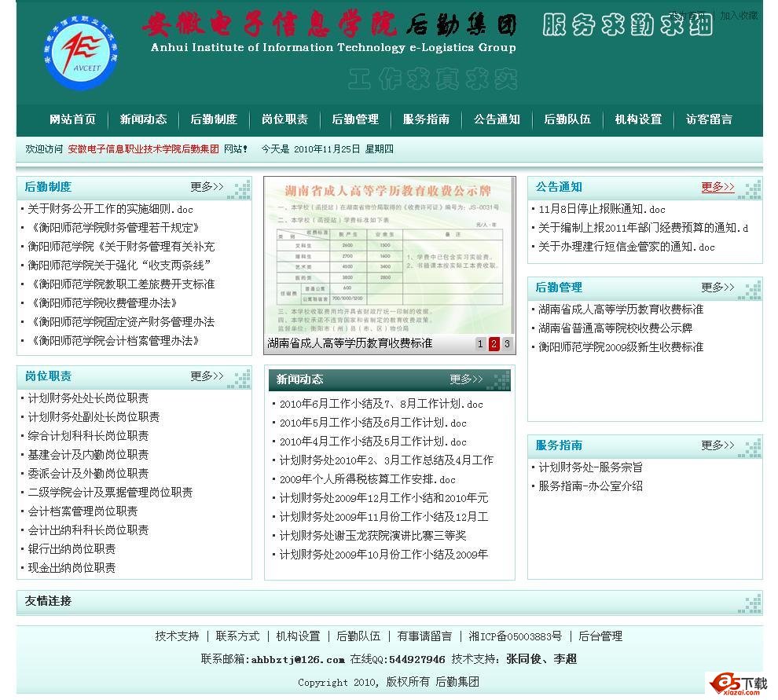Viewport: 778px width, 700px height.
Task: Open 后台管理 in the footer
Action: point(600,636)
